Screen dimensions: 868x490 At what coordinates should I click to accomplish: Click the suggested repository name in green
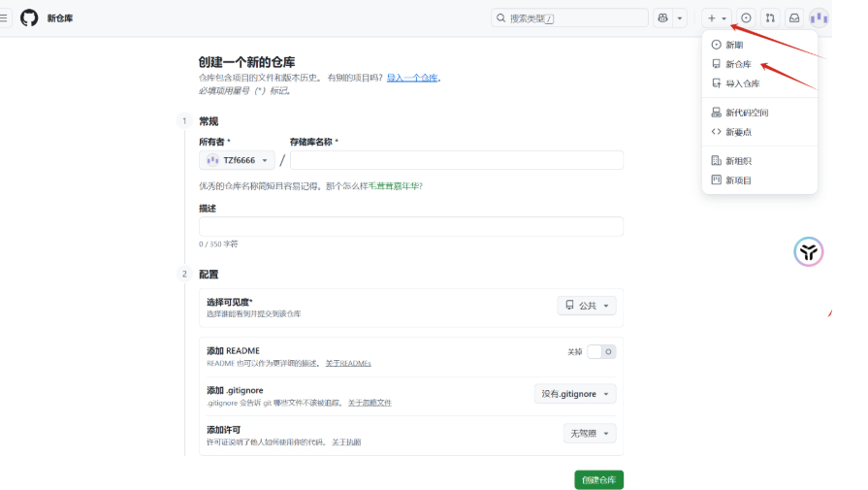[394, 186]
